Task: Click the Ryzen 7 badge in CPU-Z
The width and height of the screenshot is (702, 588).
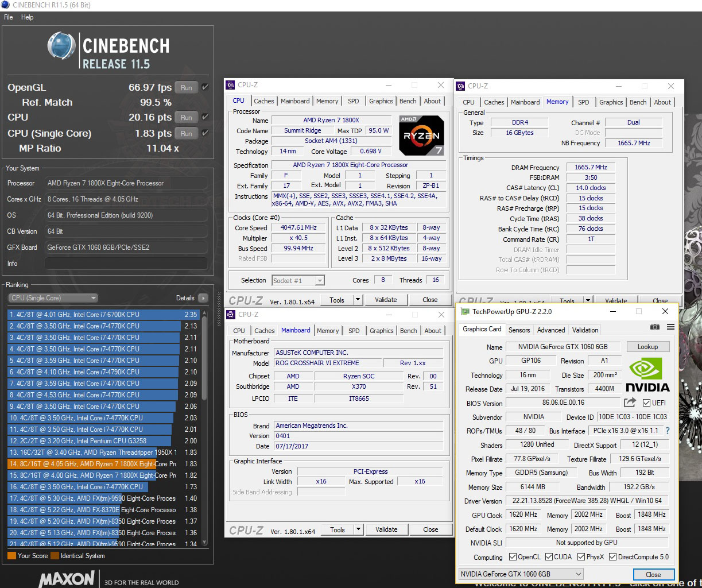Action: point(421,136)
